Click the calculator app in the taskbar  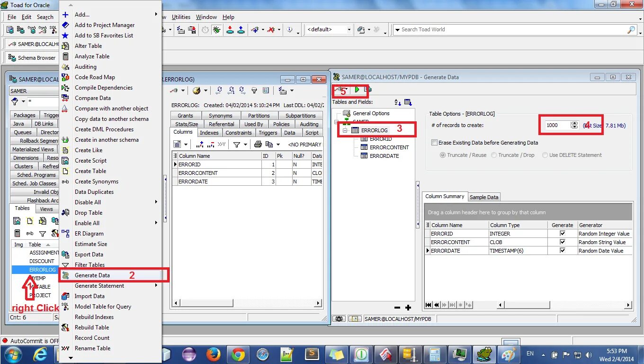(435, 354)
